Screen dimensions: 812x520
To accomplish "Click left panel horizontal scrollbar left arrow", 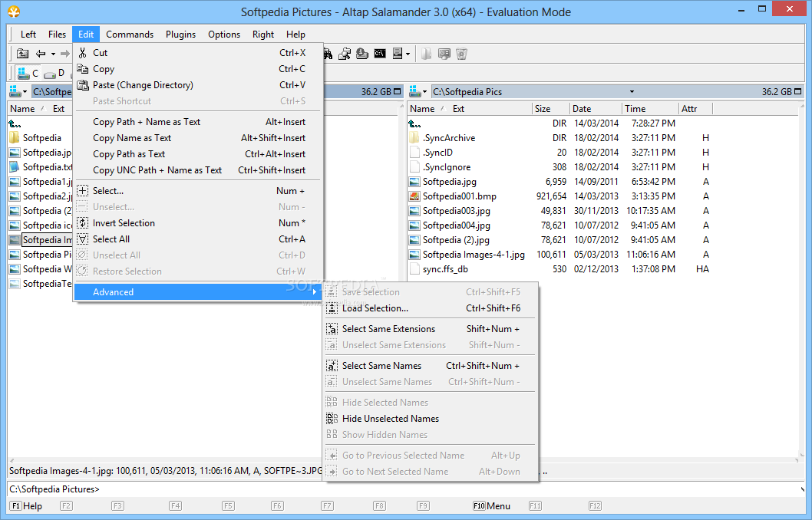I will (x=12, y=460).
